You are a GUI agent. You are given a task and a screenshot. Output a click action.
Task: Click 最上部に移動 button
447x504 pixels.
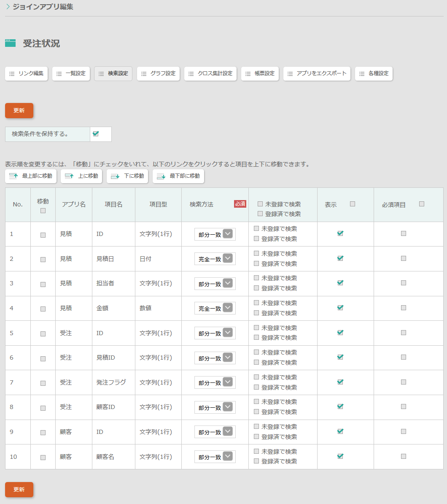pos(31,176)
